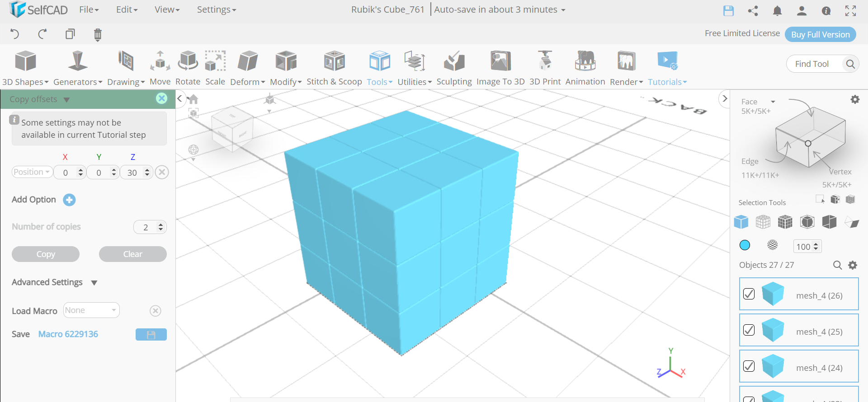
Task: Open the File menu
Action: click(x=89, y=9)
